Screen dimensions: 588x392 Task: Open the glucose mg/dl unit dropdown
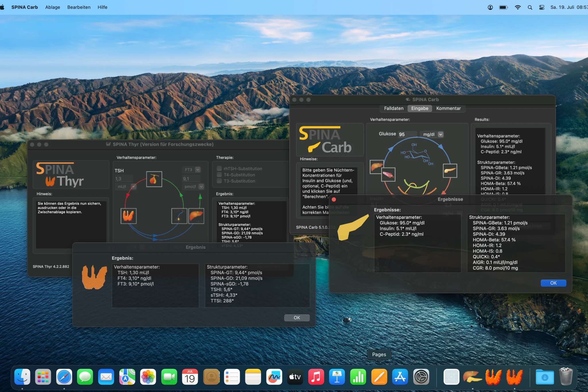(440, 134)
